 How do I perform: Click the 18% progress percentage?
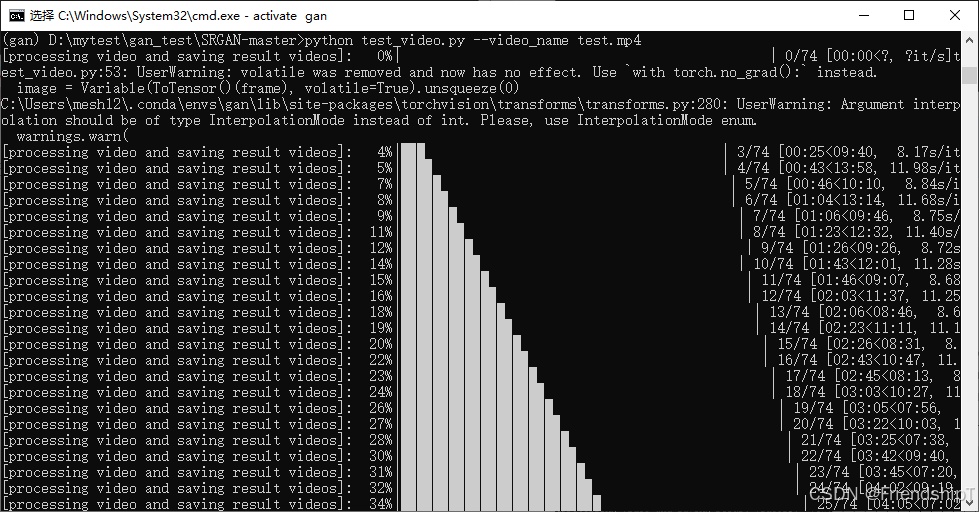(381, 312)
